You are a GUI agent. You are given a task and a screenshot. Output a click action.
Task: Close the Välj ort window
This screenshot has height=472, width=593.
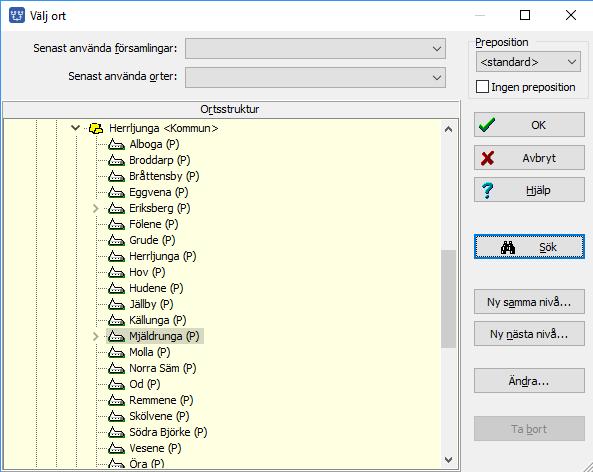click(571, 15)
